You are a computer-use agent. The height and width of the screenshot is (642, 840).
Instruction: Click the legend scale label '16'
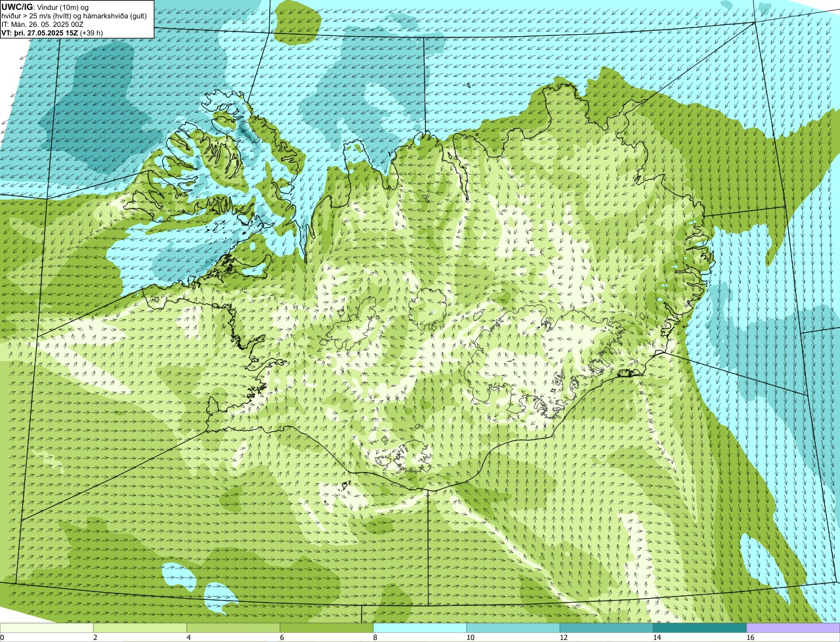coord(750,637)
